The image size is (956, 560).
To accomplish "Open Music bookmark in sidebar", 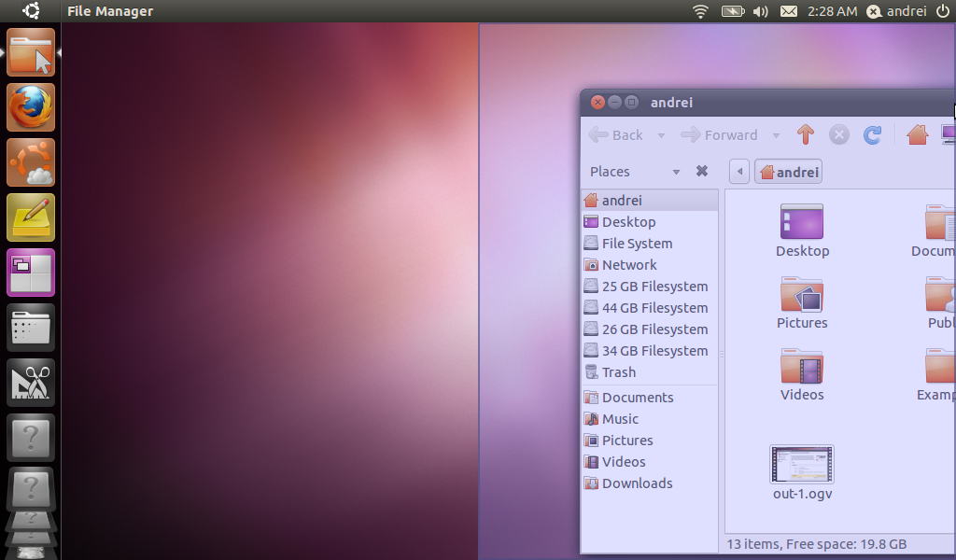I will (650, 419).
